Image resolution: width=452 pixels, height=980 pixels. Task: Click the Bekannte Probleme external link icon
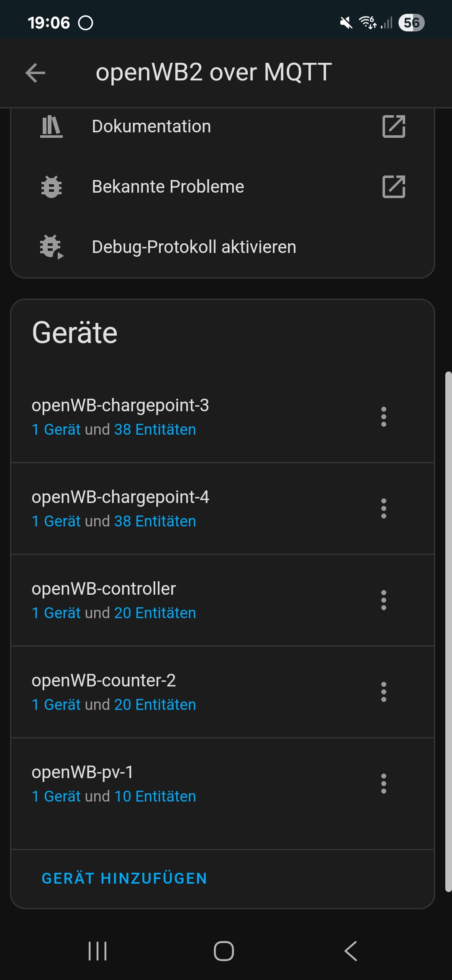pos(394,187)
